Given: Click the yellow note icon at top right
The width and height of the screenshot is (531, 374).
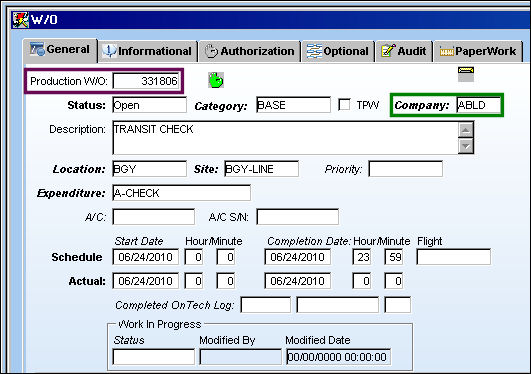Looking at the screenshot, I should click(x=466, y=74).
